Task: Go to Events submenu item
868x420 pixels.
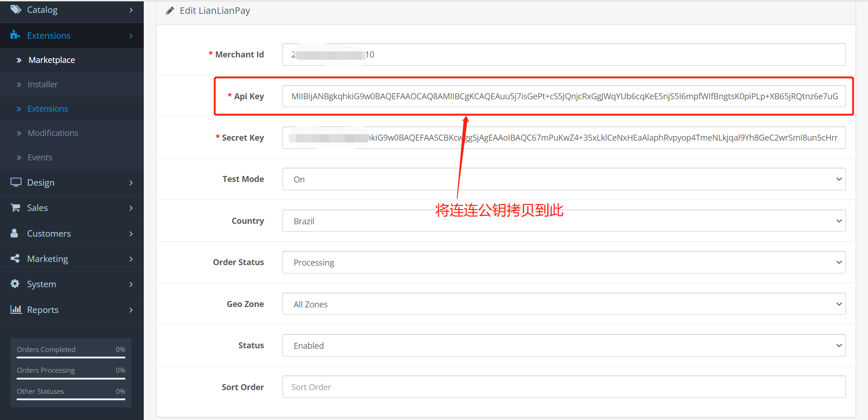Action: [72, 157]
